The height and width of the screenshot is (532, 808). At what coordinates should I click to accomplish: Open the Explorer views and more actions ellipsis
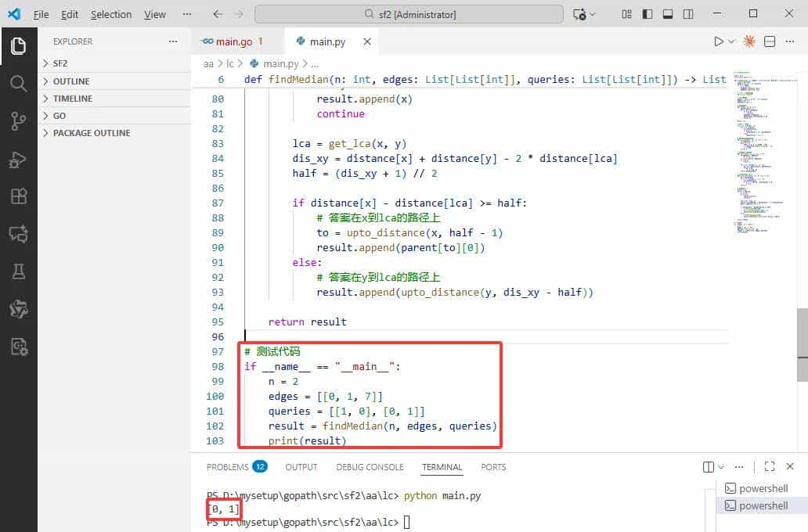172,41
